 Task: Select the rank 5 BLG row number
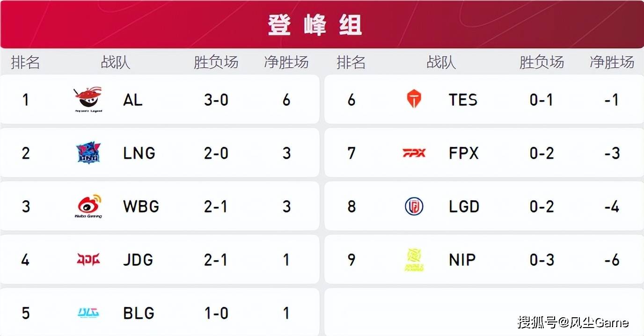point(25,313)
